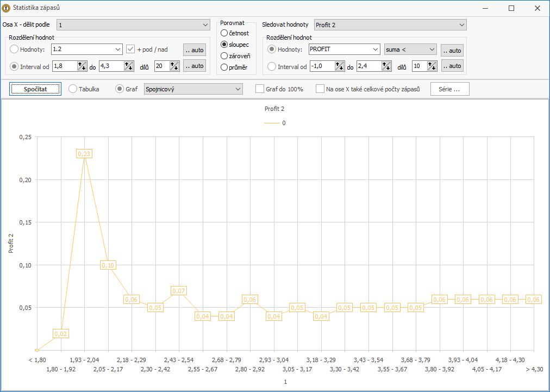550x392 pixels.
Task: Open the PROFIT values dropdown
Action: 344,49
